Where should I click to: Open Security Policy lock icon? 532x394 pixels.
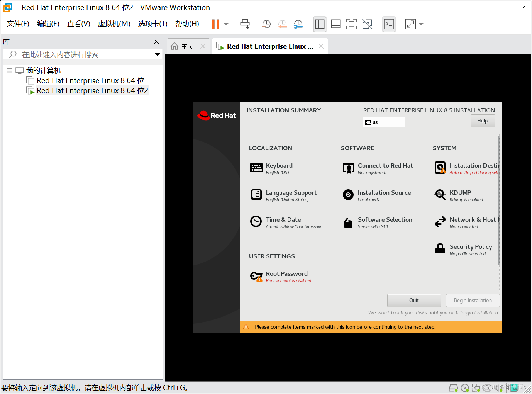(x=440, y=248)
